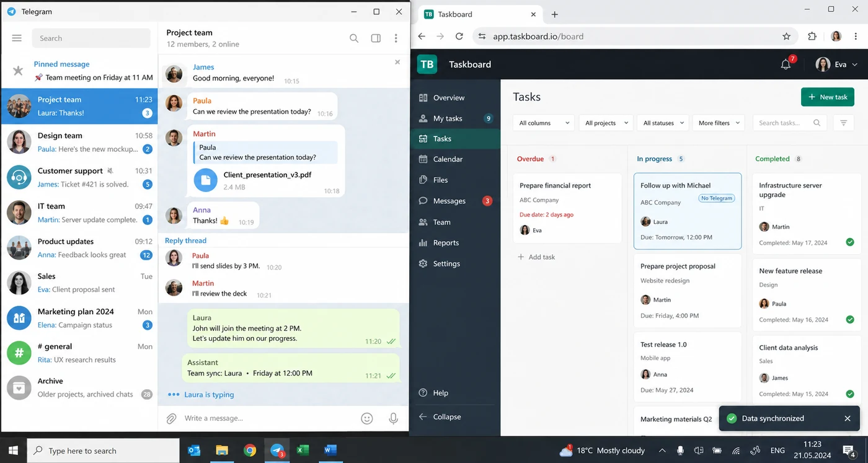Screen dimensions: 868x463
Task: Open Reports in the Taskboard sidebar
Action: pyautogui.click(x=455, y=243)
